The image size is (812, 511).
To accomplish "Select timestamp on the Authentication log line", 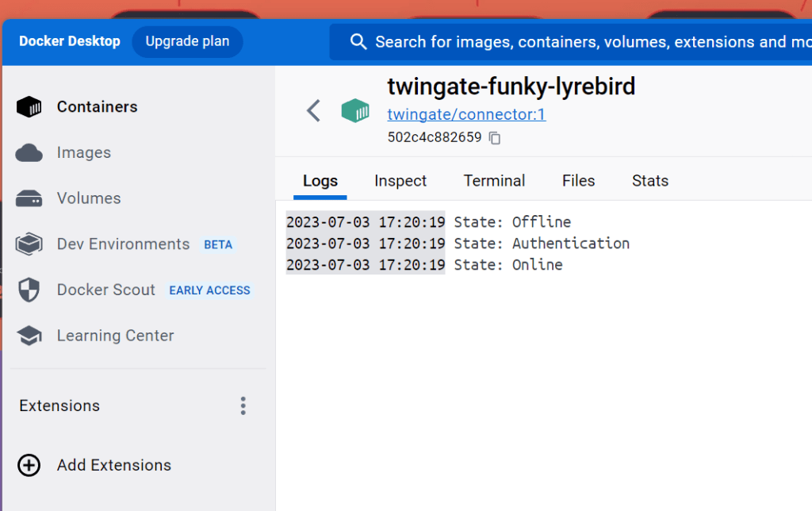I will [366, 243].
